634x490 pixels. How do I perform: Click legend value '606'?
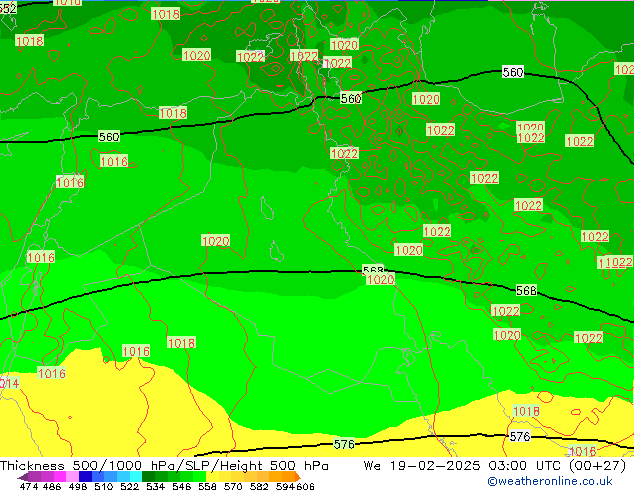point(305,486)
